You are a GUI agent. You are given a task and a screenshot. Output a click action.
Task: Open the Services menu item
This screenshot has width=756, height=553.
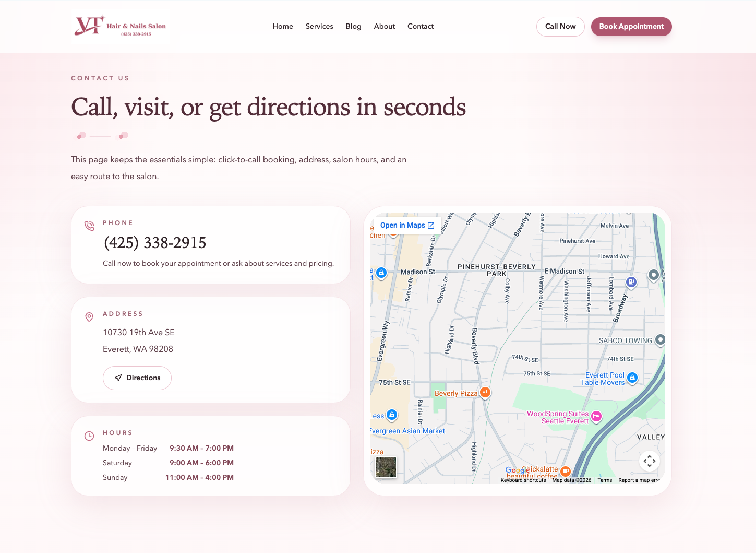[319, 26]
